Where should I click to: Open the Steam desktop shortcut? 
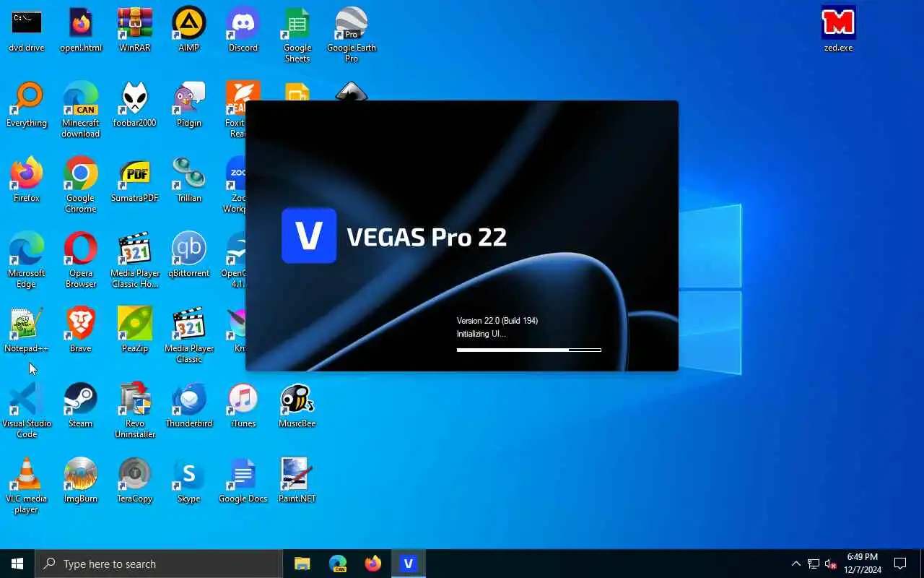coord(81,405)
